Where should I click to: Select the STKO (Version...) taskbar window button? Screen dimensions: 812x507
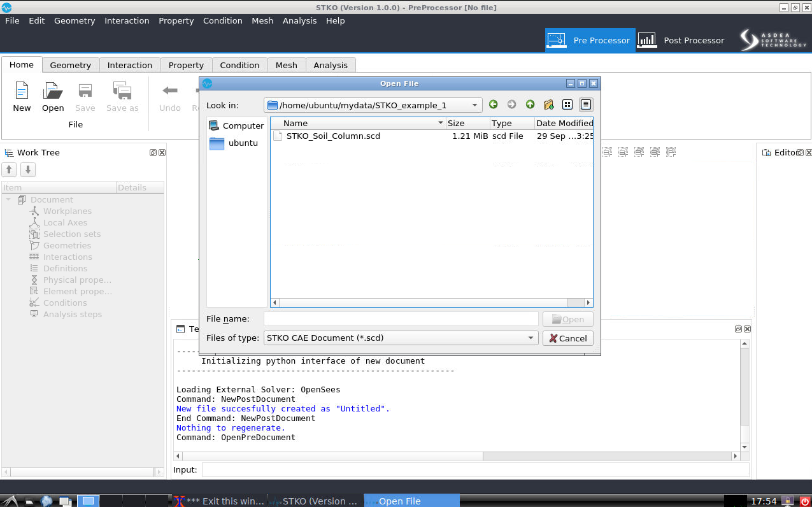[315, 501]
